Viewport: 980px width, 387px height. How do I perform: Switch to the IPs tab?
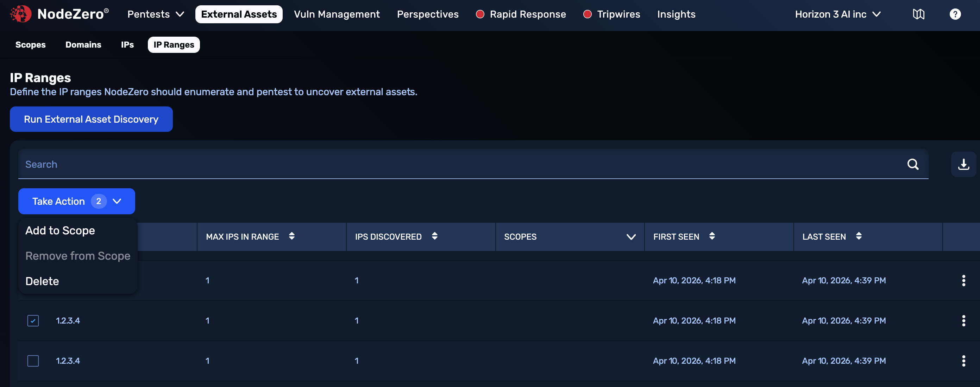127,44
